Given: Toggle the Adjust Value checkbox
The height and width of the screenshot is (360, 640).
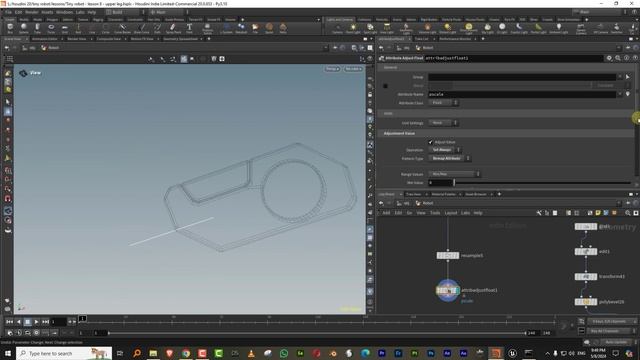Looking at the screenshot, I should (x=431, y=142).
